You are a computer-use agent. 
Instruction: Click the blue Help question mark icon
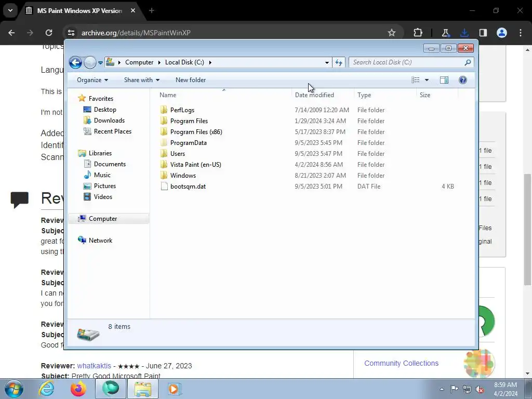click(x=463, y=80)
